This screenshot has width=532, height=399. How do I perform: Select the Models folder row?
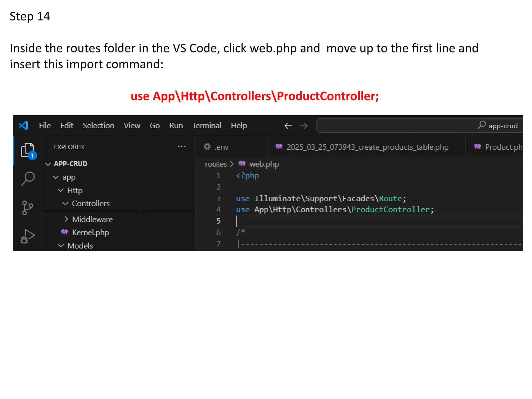(118, 246)
